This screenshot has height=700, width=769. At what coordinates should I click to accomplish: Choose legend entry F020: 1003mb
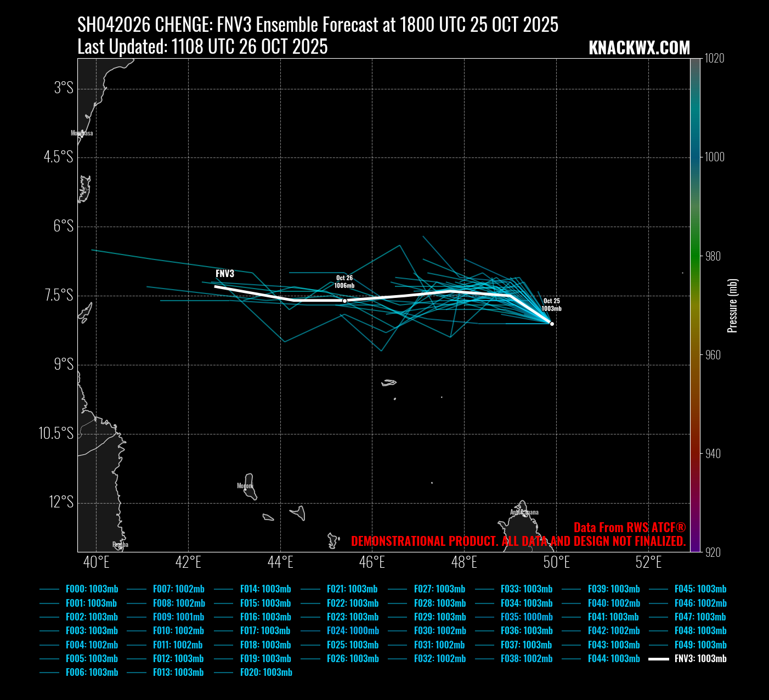point(266,673)
